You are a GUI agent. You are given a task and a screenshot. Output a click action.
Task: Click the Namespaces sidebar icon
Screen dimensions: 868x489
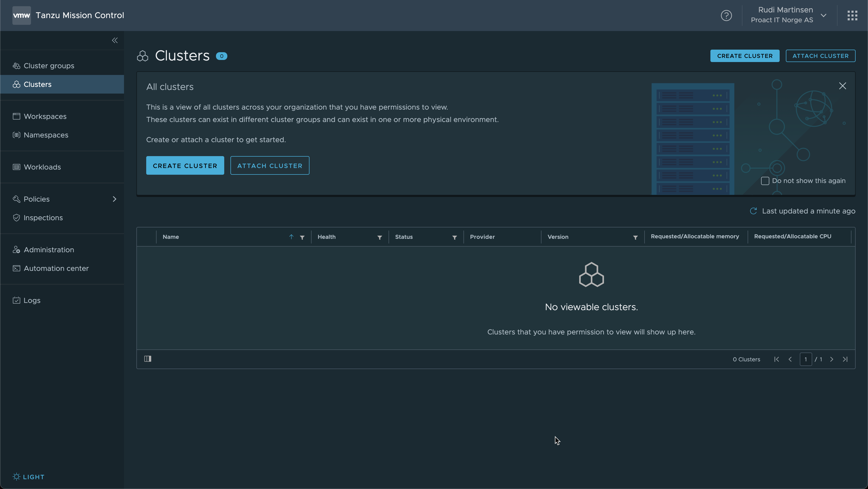[x=17, y=135]
